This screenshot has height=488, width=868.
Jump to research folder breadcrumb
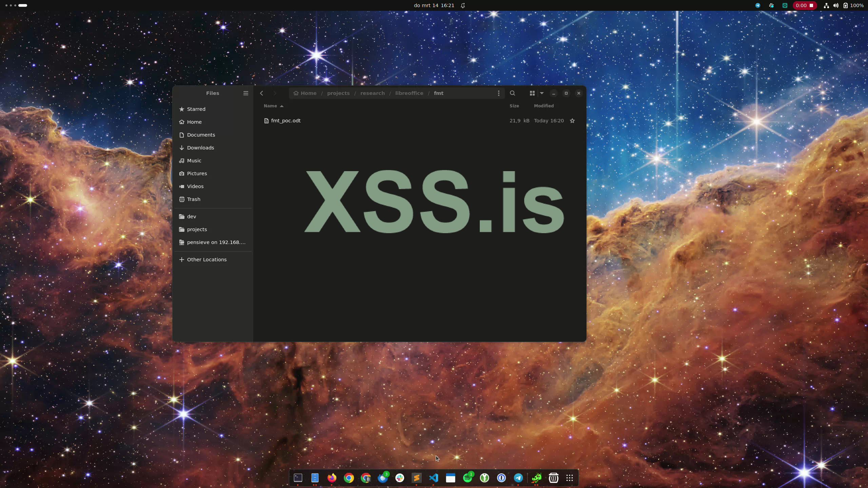[372, 93]
